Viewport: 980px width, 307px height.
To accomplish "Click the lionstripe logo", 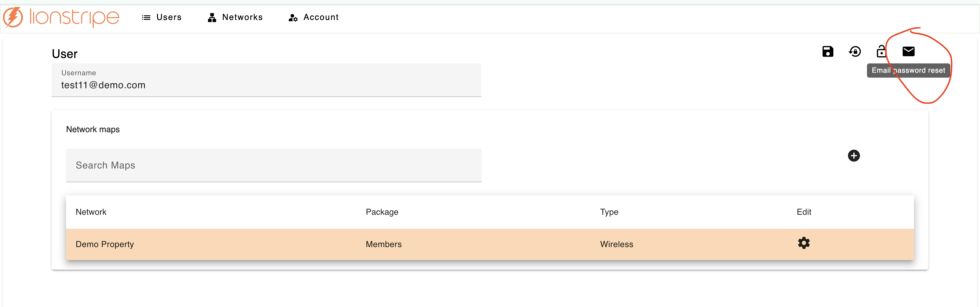I will click(x=61, y=17).
